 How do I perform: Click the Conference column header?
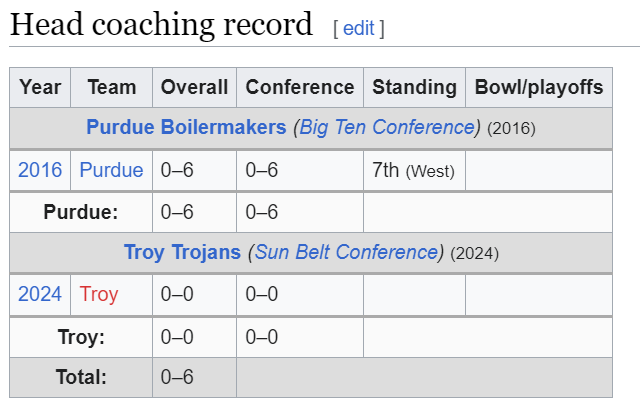(300, 87)
